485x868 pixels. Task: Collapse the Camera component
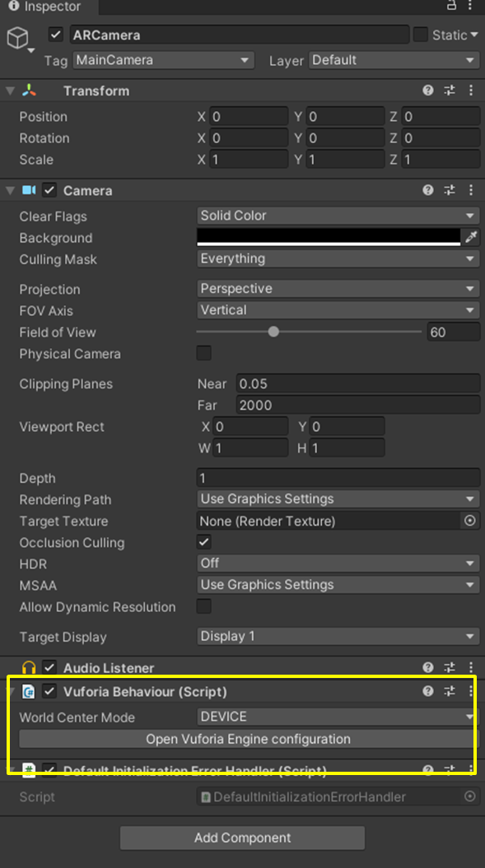[x=10, y=190]
